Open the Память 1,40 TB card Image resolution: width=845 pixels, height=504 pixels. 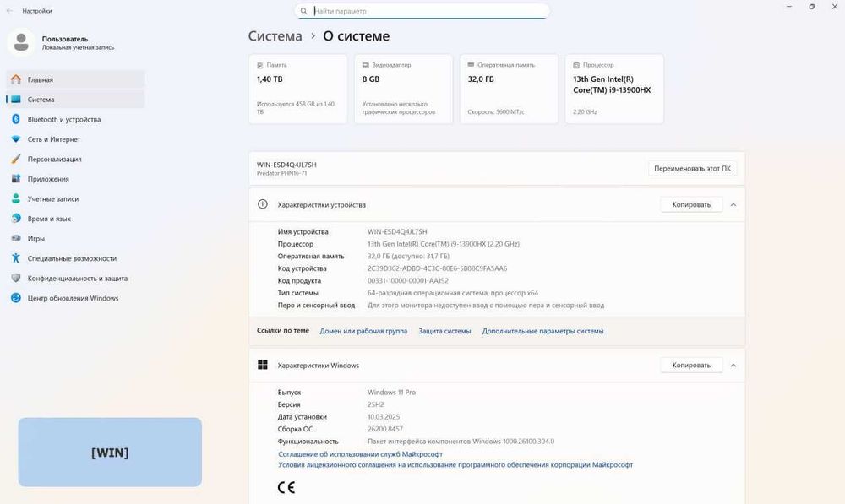(x=298, y=89)
